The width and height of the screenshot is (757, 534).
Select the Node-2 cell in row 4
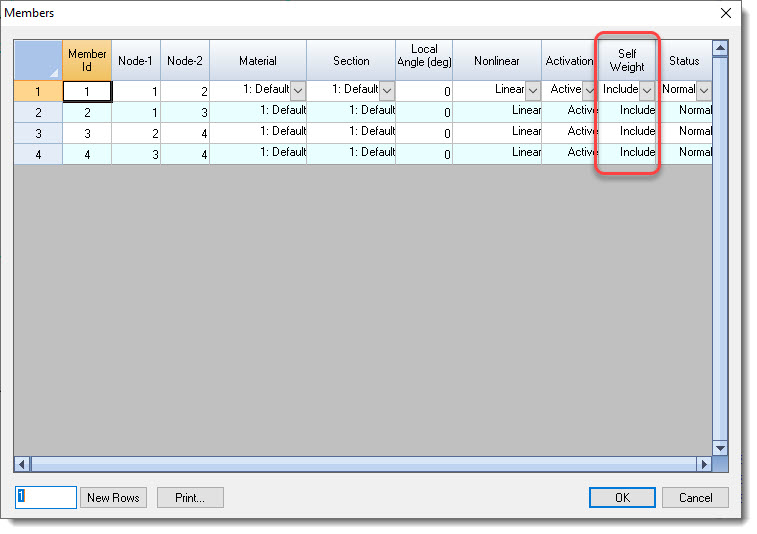185,154
